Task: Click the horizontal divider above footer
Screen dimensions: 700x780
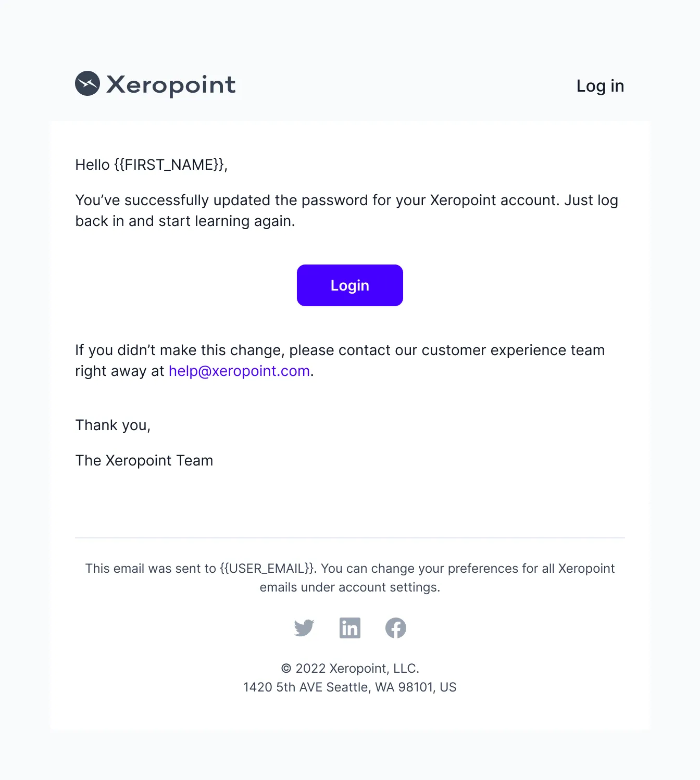Action: (350, 538)
